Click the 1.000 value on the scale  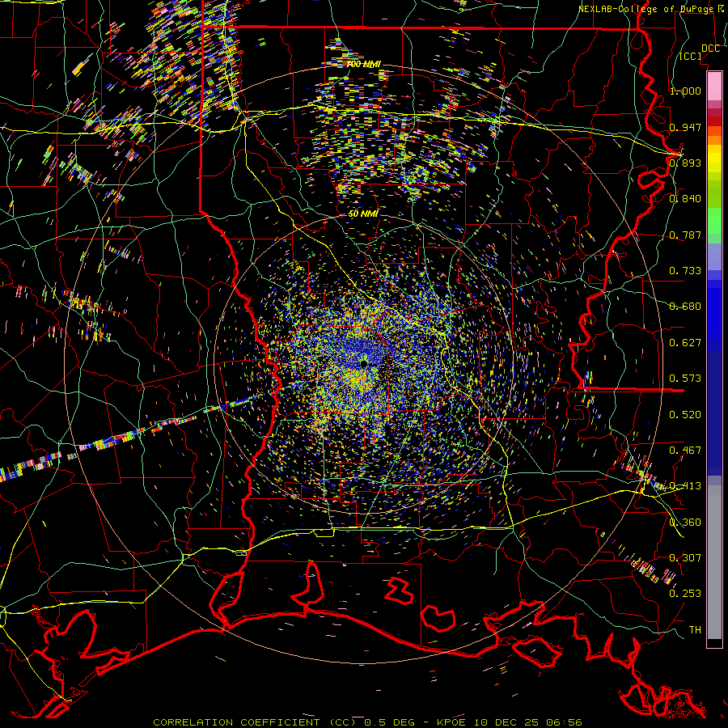[x=685, y=91]
